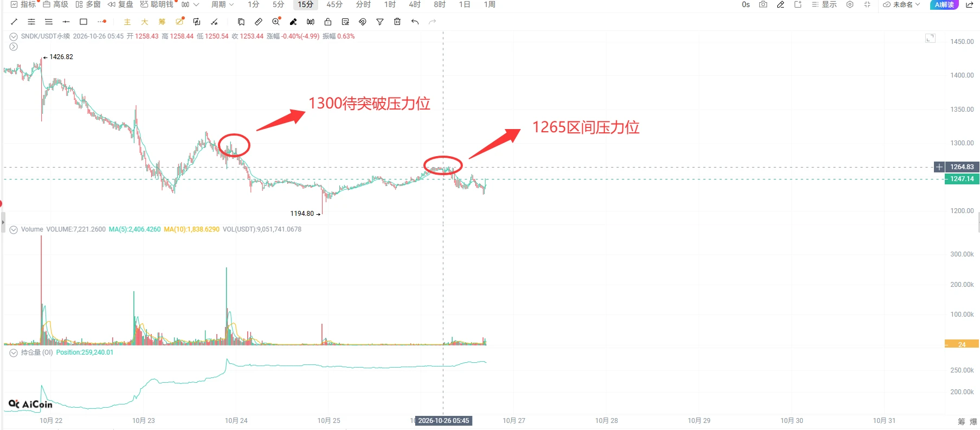The image size is (980, 430).
Task: Select the horizontal parallel lines tool
Action: tap(31, 22)
